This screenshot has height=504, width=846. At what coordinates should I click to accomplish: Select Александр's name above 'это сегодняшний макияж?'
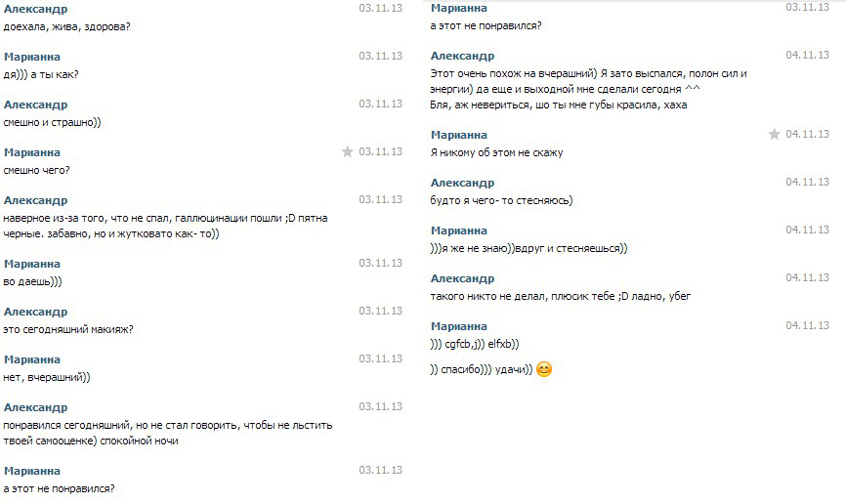pos(35,313)
